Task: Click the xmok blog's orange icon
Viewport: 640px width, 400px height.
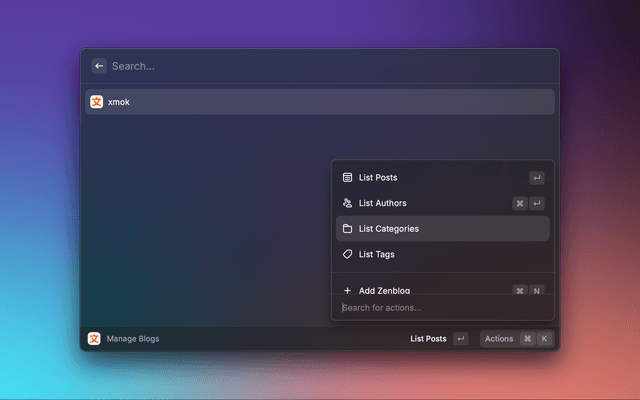Action: click(x=97, y=102)
